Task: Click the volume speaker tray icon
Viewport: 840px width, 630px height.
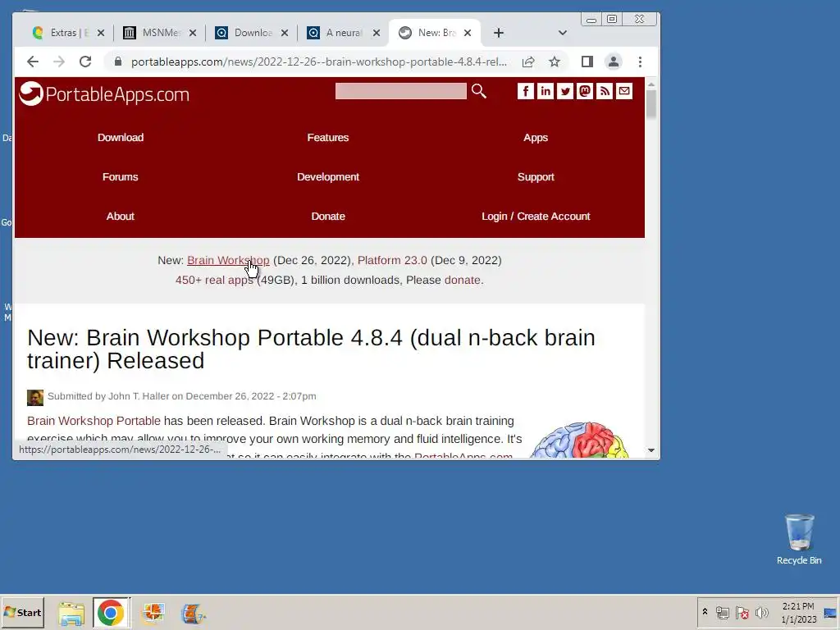Action: (x=761, y=612)
